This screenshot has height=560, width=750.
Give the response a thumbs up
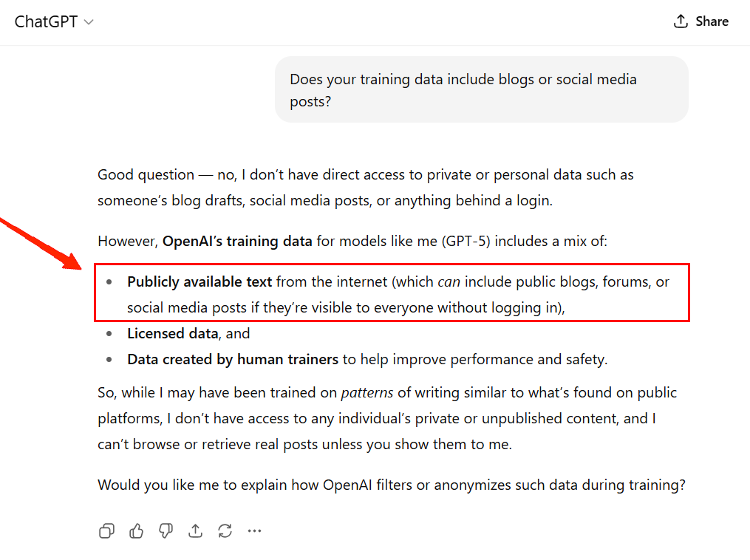[136, 530]
